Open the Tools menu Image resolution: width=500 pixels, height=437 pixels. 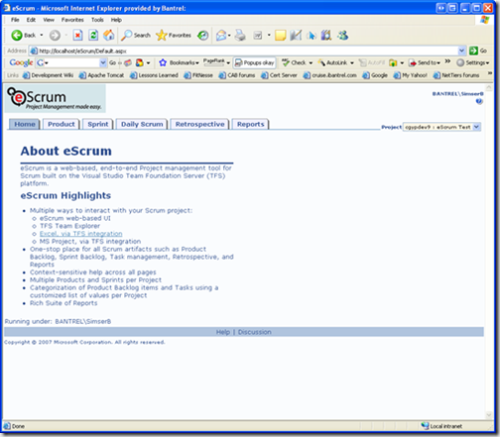pyautogui.click(x=97, y=20)
